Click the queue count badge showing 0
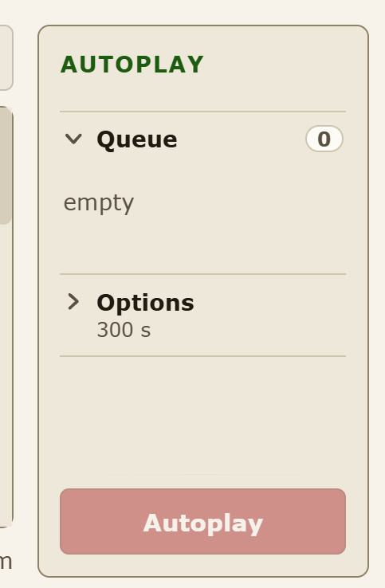The image size is (385, 588). click(x=324, y=139)
